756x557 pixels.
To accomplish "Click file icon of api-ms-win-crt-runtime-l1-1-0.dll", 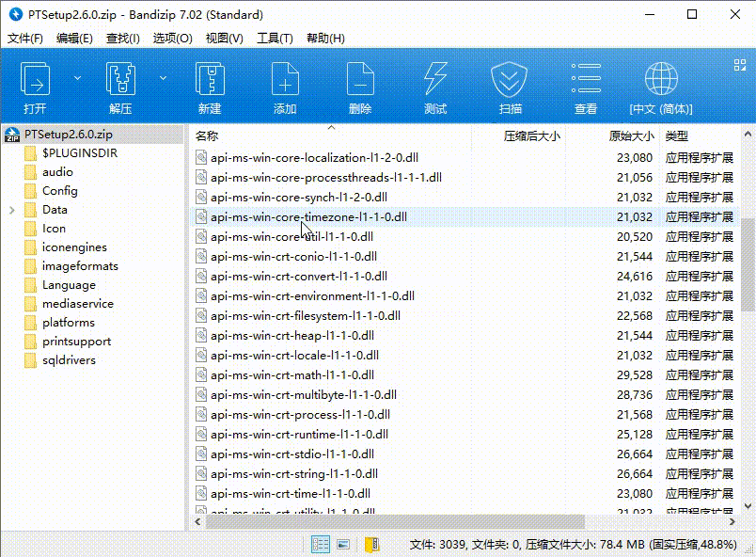I will coord(201,434).
